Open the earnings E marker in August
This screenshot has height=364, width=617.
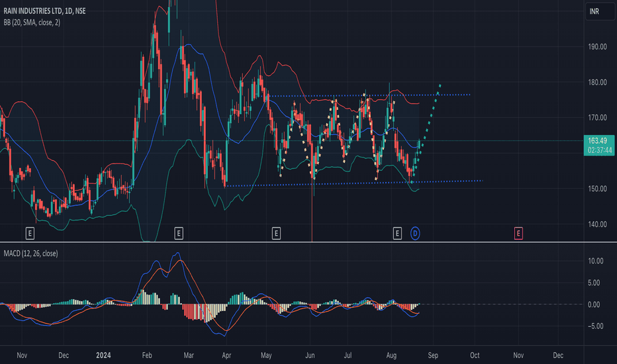397,234
